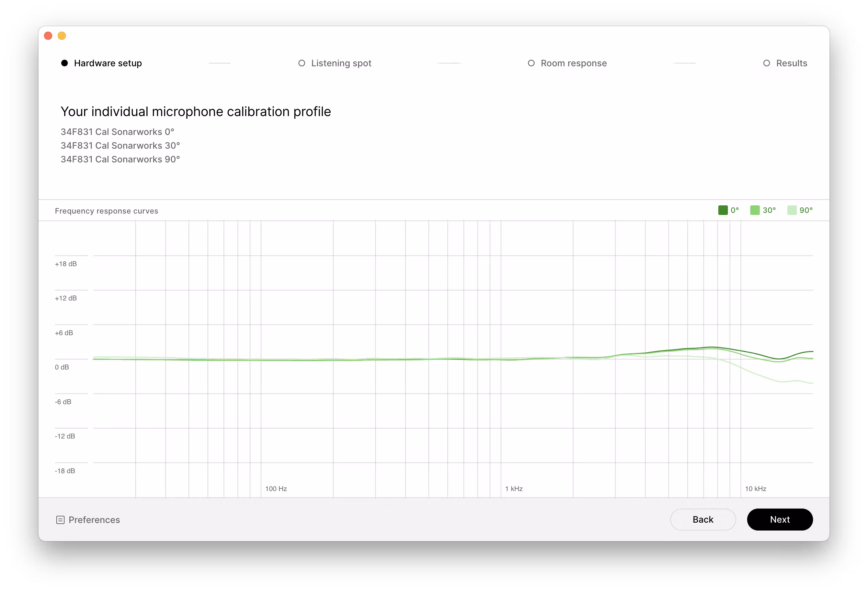Open Preferences text link
This screenshot has height=592, width=868.
coord(94,520)
